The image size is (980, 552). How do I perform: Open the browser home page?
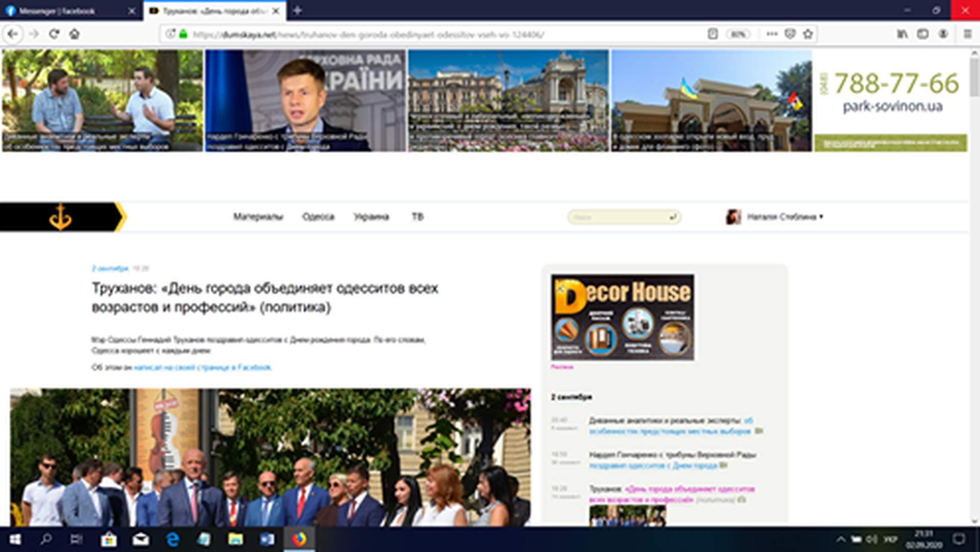(x=75, y=34)
